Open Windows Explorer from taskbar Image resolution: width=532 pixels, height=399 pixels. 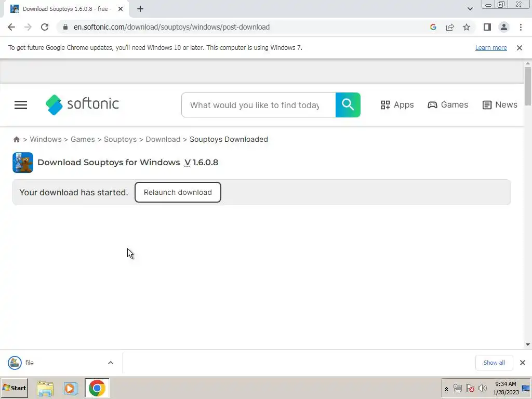point(45,388)
